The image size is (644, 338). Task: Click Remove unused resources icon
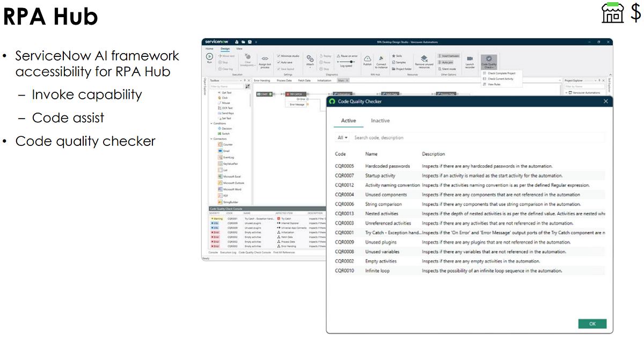(x=423, y=59)
